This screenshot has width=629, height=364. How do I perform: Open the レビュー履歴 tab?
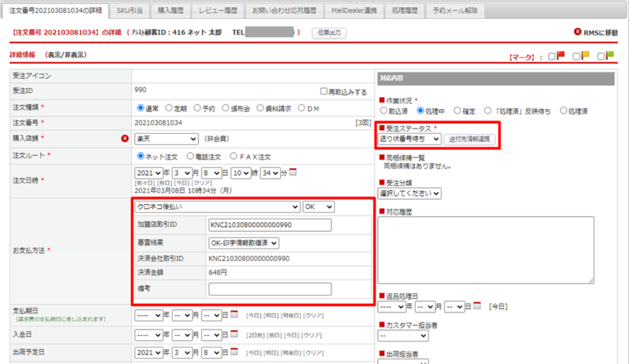click(x=217, y=10)
